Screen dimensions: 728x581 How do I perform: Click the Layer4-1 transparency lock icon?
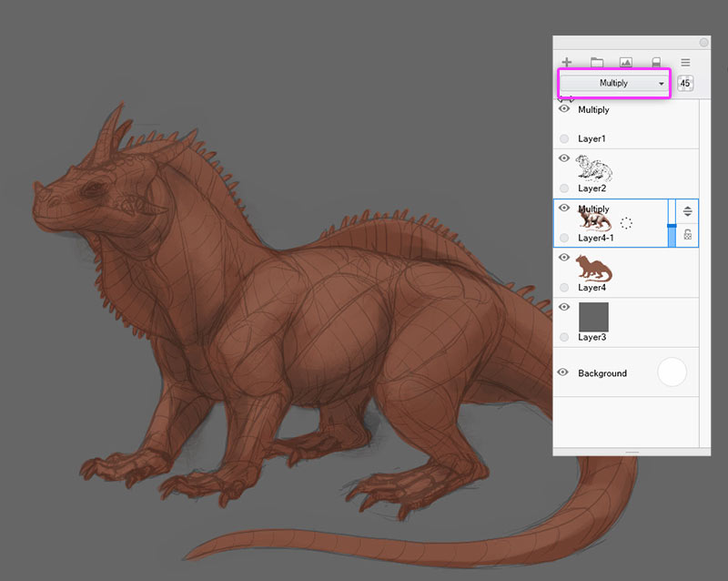point(688,234)
